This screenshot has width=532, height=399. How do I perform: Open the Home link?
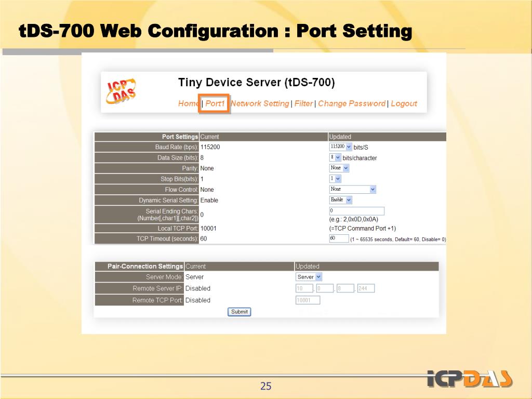coord(188,103)
